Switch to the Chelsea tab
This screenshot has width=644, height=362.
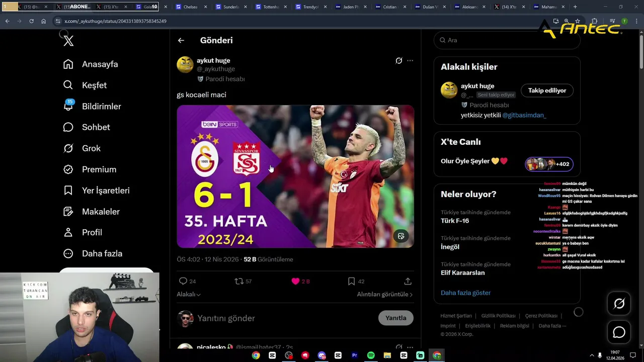pos(190,7)
